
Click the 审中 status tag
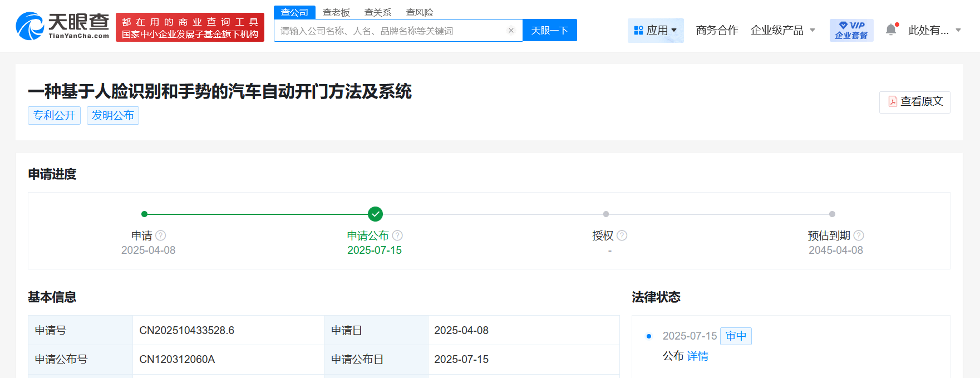tap(736, 336)
